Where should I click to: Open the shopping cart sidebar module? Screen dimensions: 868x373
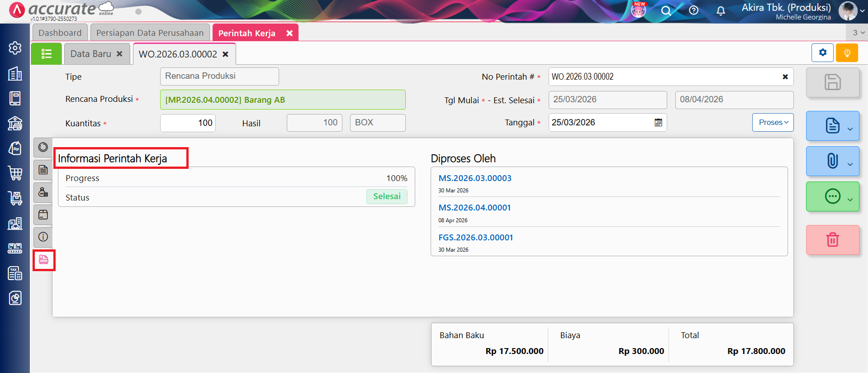[x=15, y=172]
